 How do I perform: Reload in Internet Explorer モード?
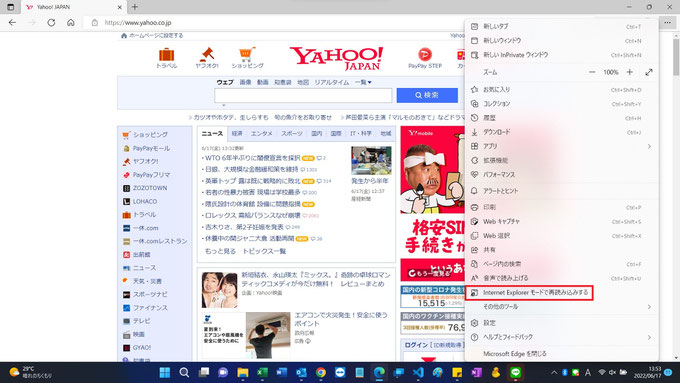tap(529, 293)
